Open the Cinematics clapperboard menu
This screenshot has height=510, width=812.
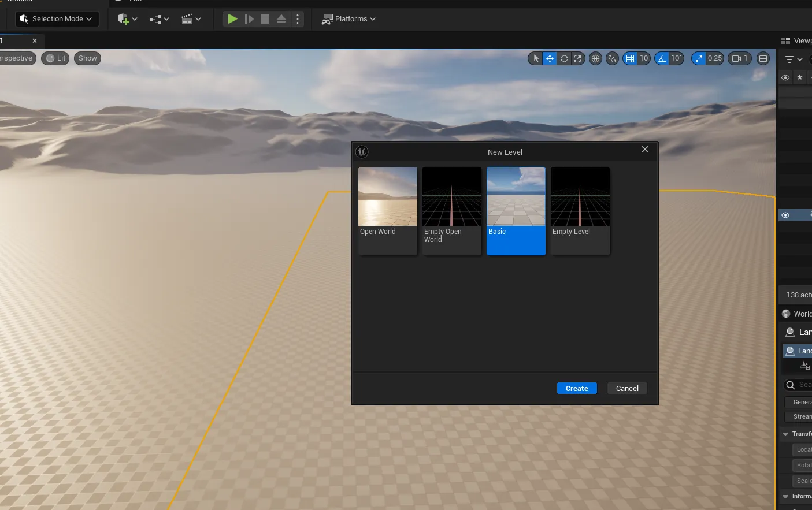[x=191, y=19]
